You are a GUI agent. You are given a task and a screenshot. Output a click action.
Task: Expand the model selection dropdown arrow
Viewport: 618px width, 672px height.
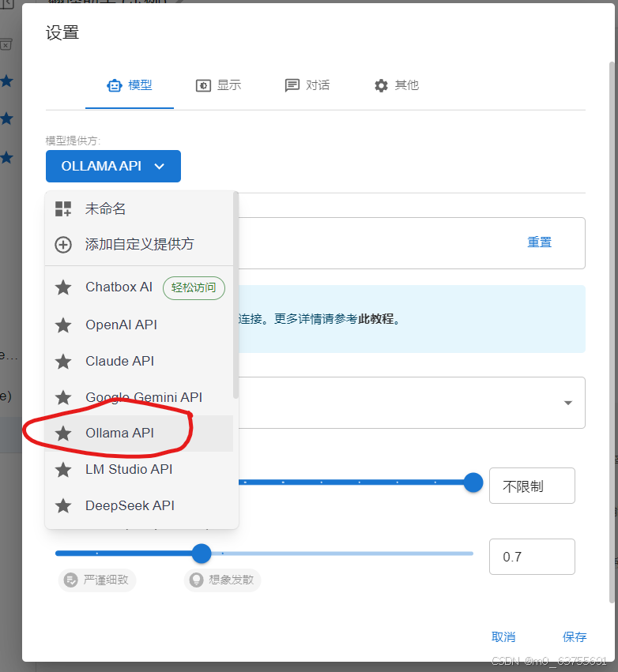568,403
